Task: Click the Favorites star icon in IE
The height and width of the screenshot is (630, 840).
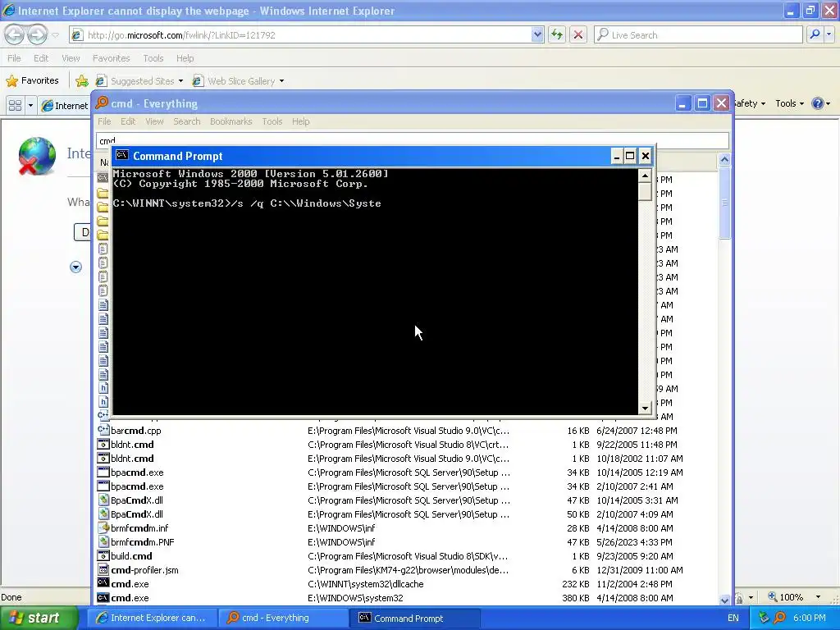Action: click(x=11, y=81)
